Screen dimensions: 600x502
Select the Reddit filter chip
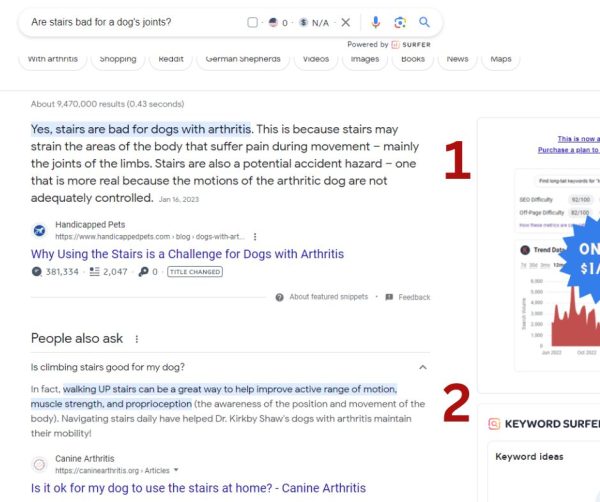point(171,59)
